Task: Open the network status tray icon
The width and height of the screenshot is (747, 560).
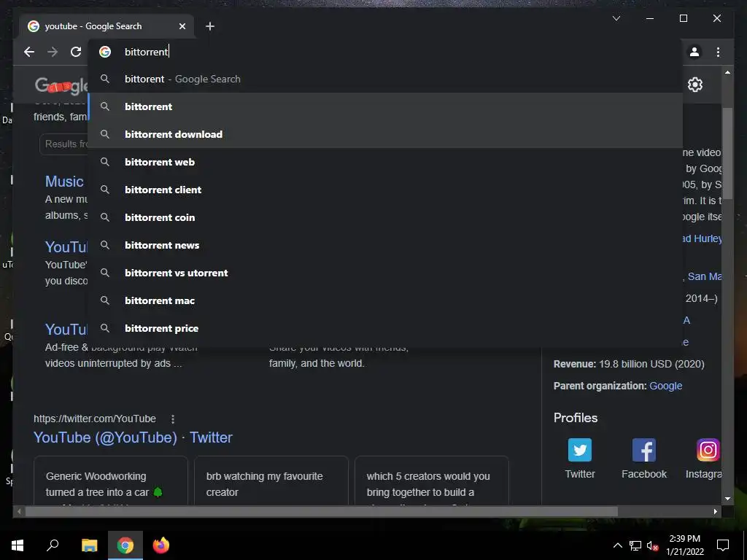Action: [635, 545]
